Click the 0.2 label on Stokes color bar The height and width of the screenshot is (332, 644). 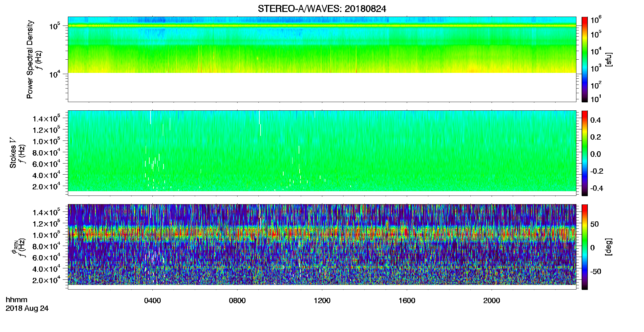pyautogui.click(x=595, y=137)
